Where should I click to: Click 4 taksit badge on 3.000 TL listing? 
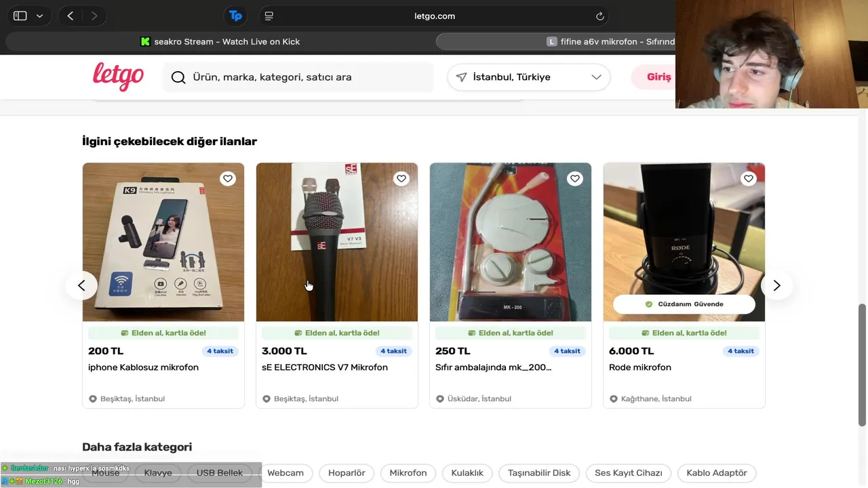393,351
